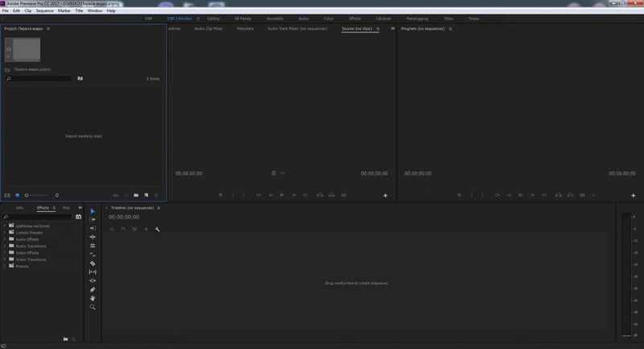Select the Zoom magnifier tool
Screen dimensions: 644x349
93,307
